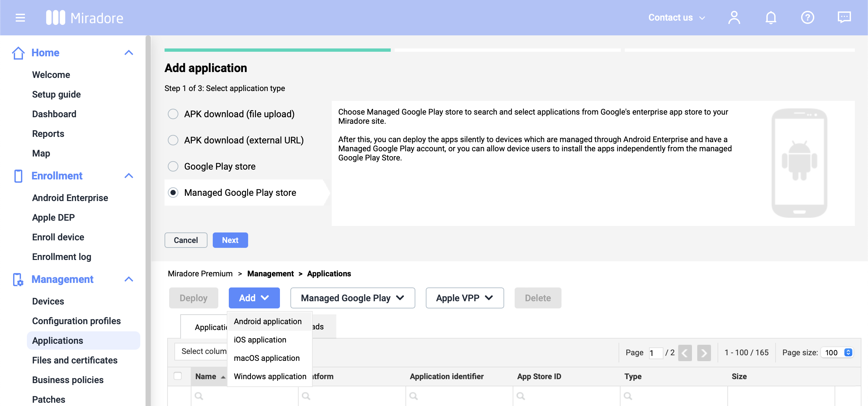This screenshot has height=406, width=868.
Task: Open Applications via the breadcrumb link
Action: click(x=328, y=274)
